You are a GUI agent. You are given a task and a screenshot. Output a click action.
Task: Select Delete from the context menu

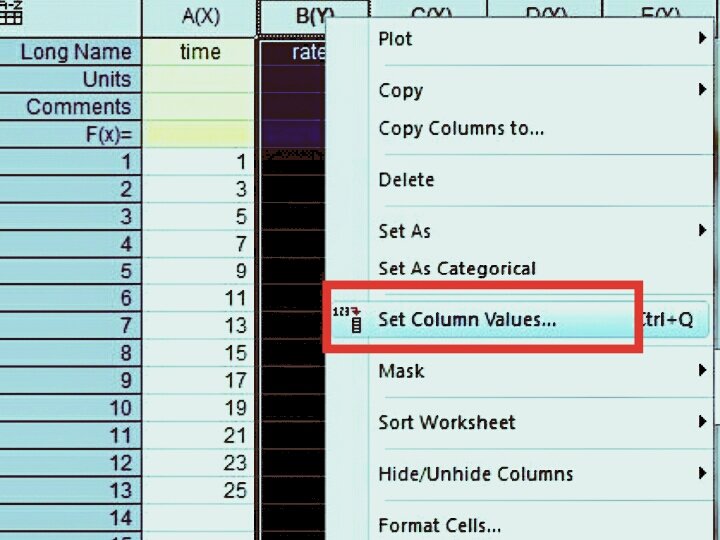click(406, 180)
